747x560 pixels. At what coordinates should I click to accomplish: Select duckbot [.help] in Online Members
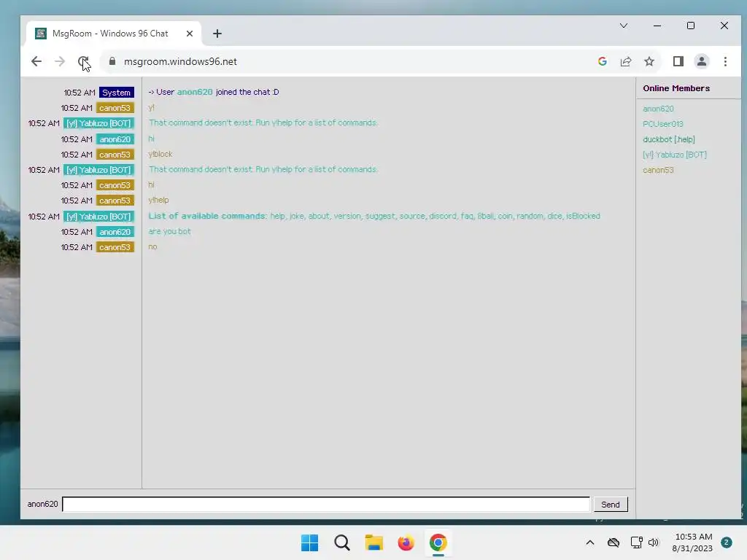click(669, 139)
